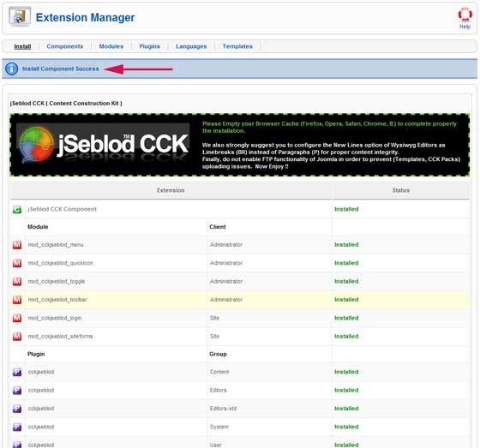Open the Install tab
Viewport: 480px width, 448px height.
click(22, 46)
